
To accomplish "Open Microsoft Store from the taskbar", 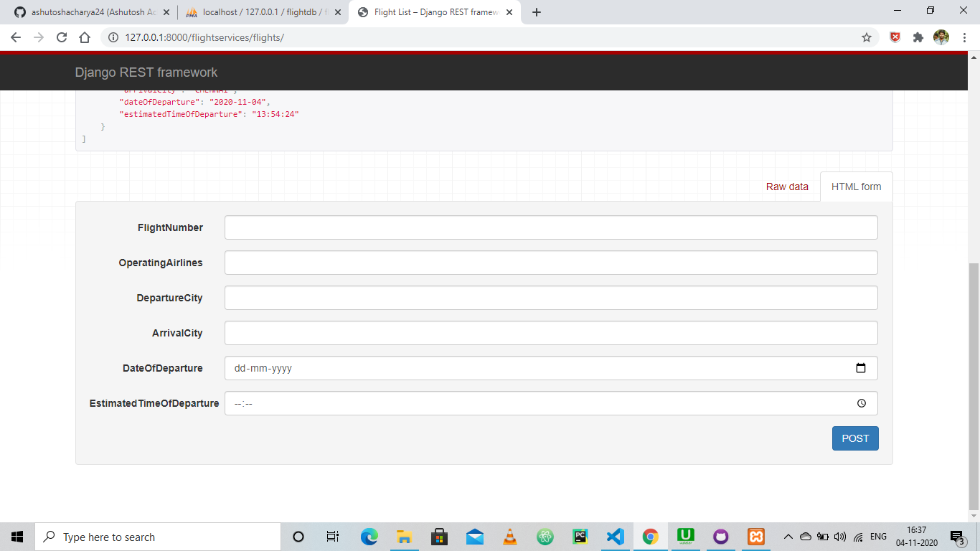I will tap(439, 537).
